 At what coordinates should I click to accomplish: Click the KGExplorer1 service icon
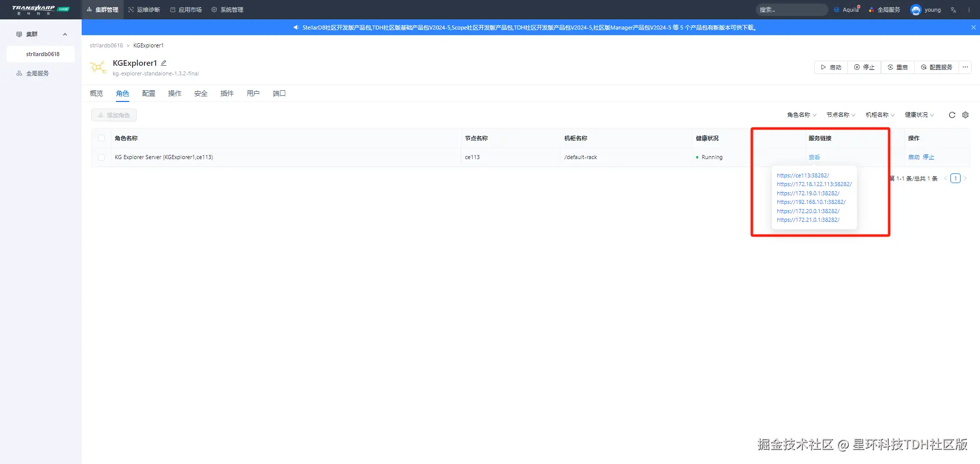(98, 67)
